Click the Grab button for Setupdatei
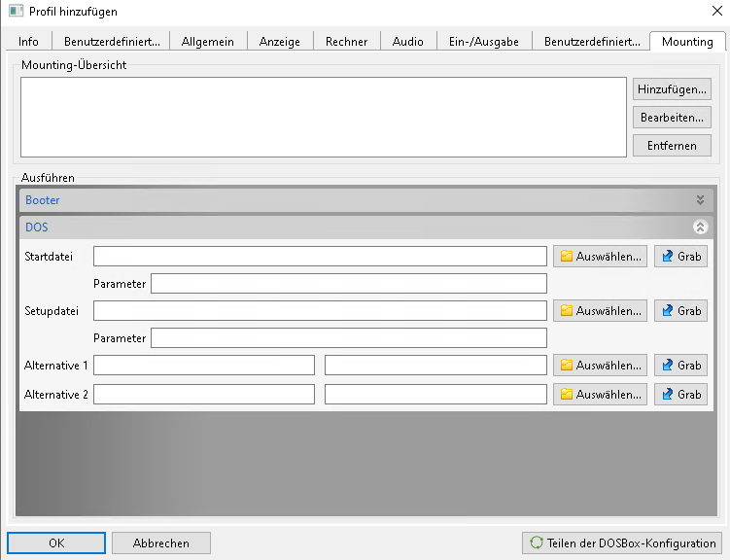Screen dimensions: 730x560 coord(680,311)
